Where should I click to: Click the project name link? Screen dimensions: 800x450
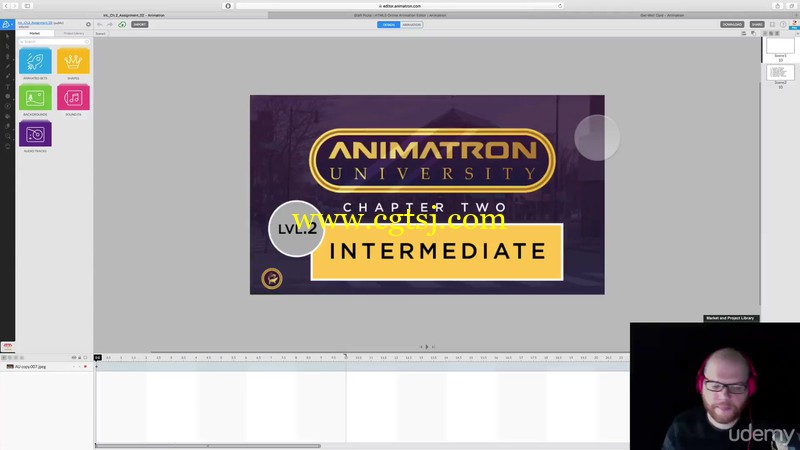point(35,22)
